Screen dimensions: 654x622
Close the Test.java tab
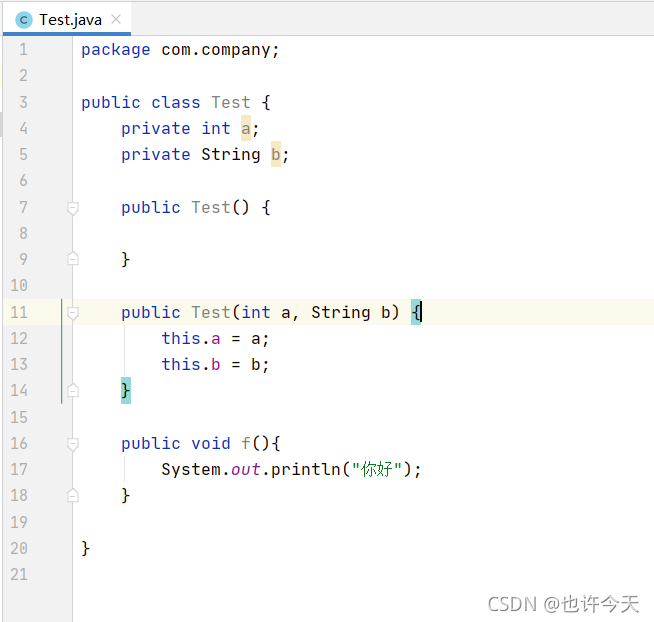point(116,19)
